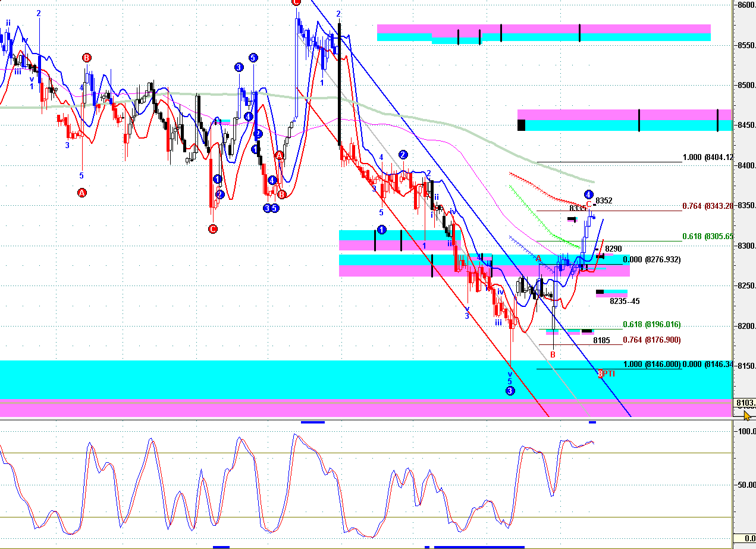
Task: Select blue circled 4 label beside 8352
Action: (588, 194)
